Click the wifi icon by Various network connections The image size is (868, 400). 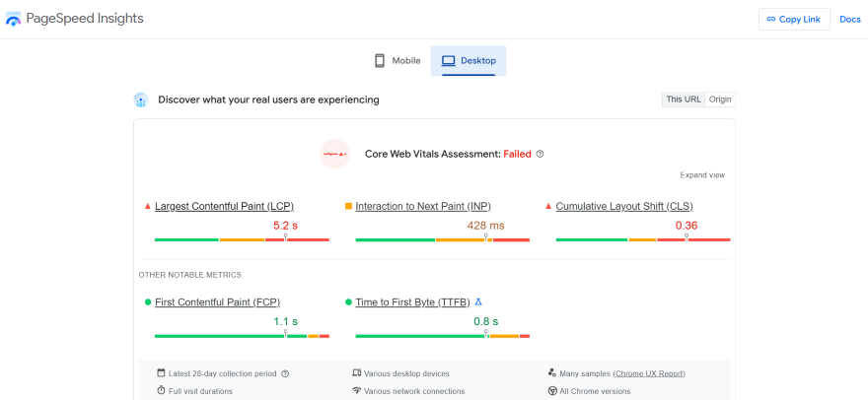[356, 390]
